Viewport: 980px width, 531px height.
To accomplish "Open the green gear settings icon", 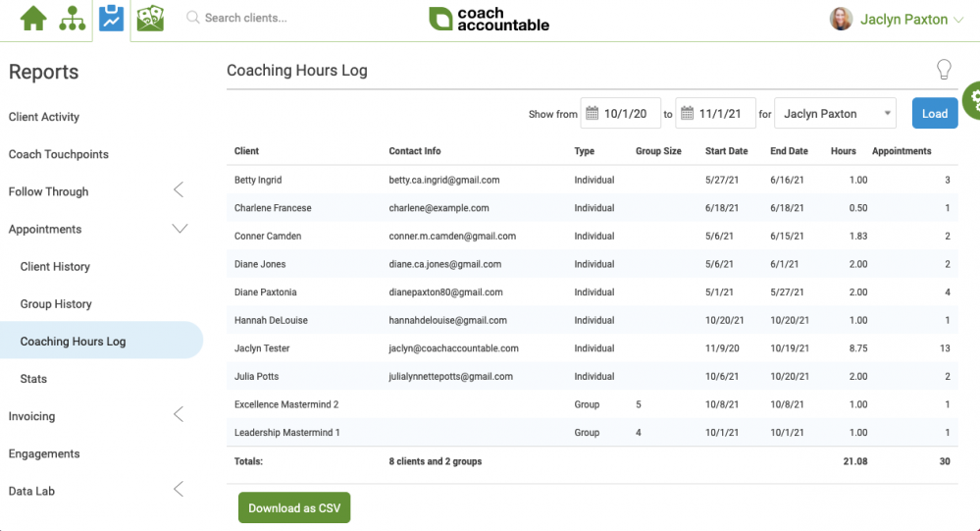I will [972, 100].
